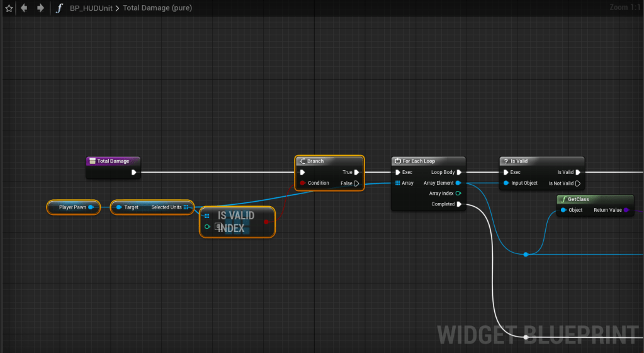Click the favorite star icon in breadcrumb bar
The height and width of the screenshot is (353, 644).
9,8
